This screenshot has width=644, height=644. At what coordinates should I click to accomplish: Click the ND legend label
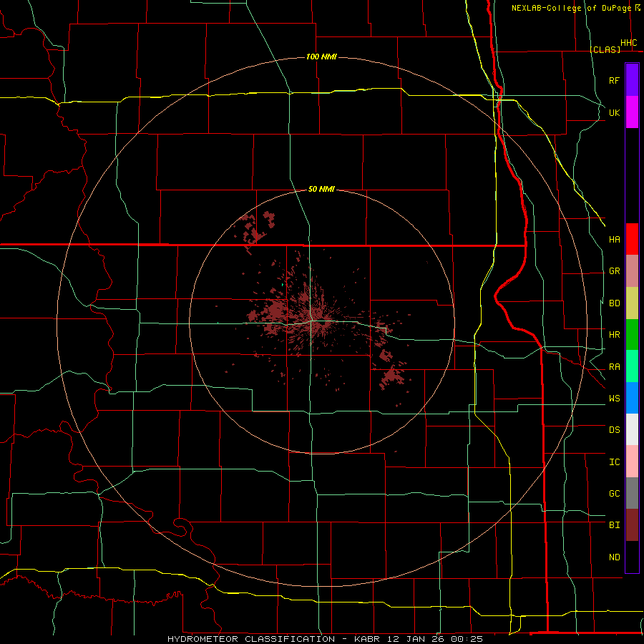(x=614, y=557)
